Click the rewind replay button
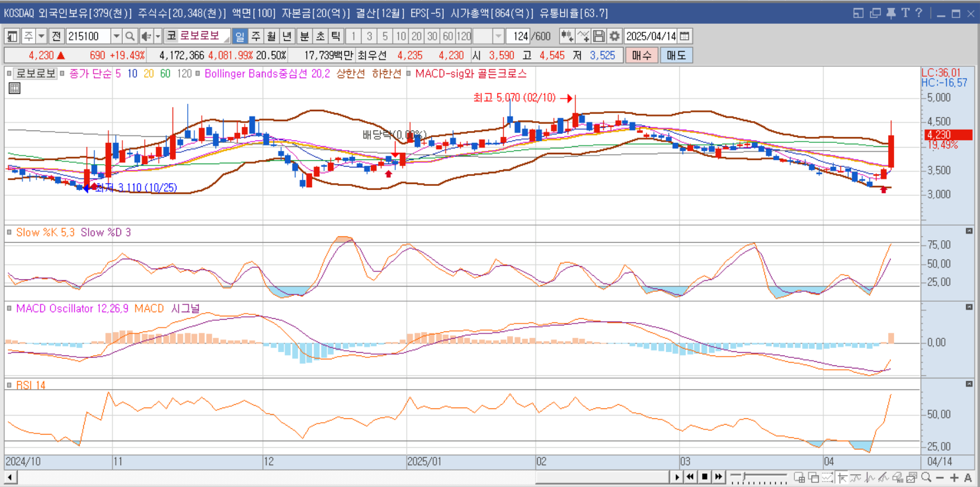This screenshot has width=980, height=487. click(690, 477)
